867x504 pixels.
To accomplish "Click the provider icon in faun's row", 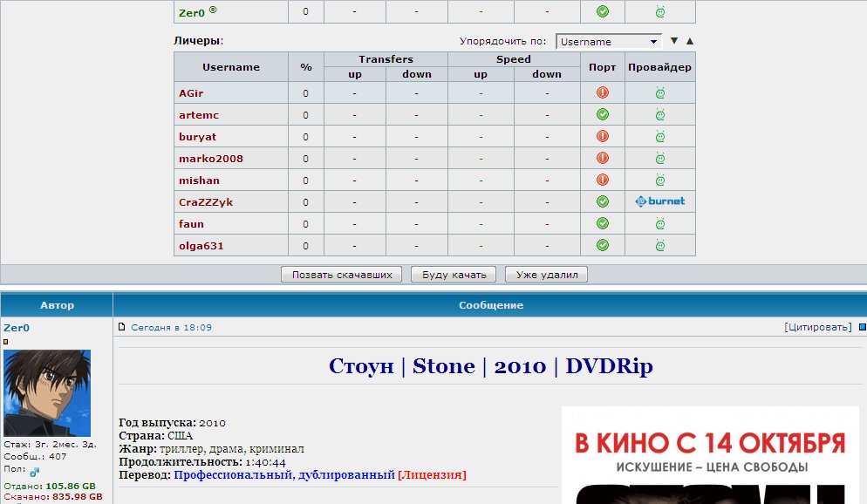I will [x=660, y=223].
